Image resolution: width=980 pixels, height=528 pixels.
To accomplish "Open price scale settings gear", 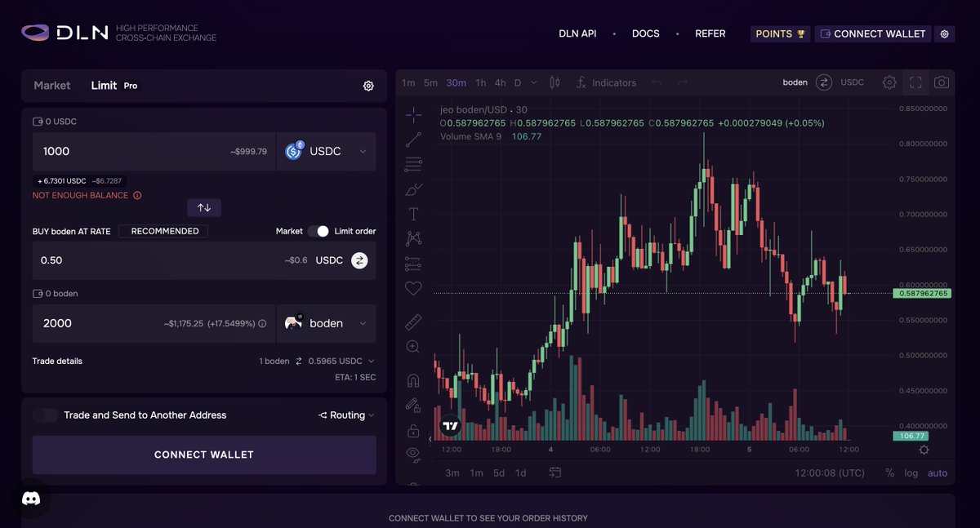I will click(x=924, y=450).
